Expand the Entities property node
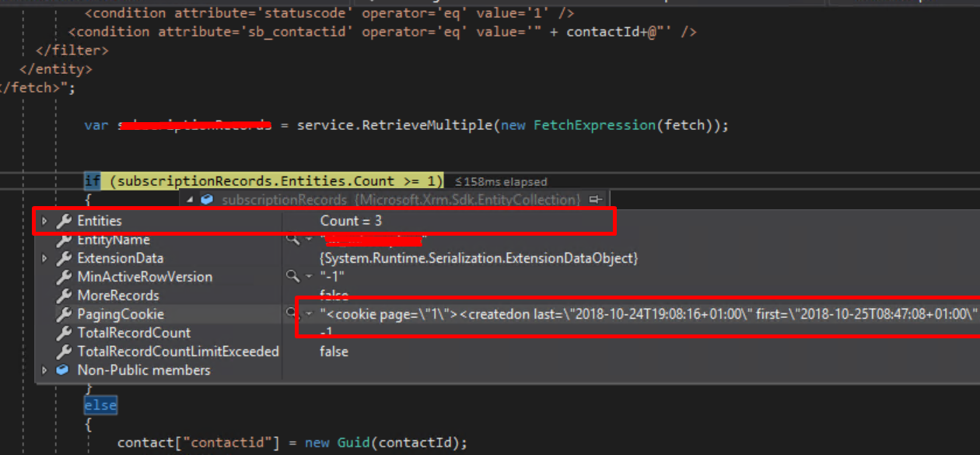The height and width of the screenshot is (455, 980). pos(45,222)
